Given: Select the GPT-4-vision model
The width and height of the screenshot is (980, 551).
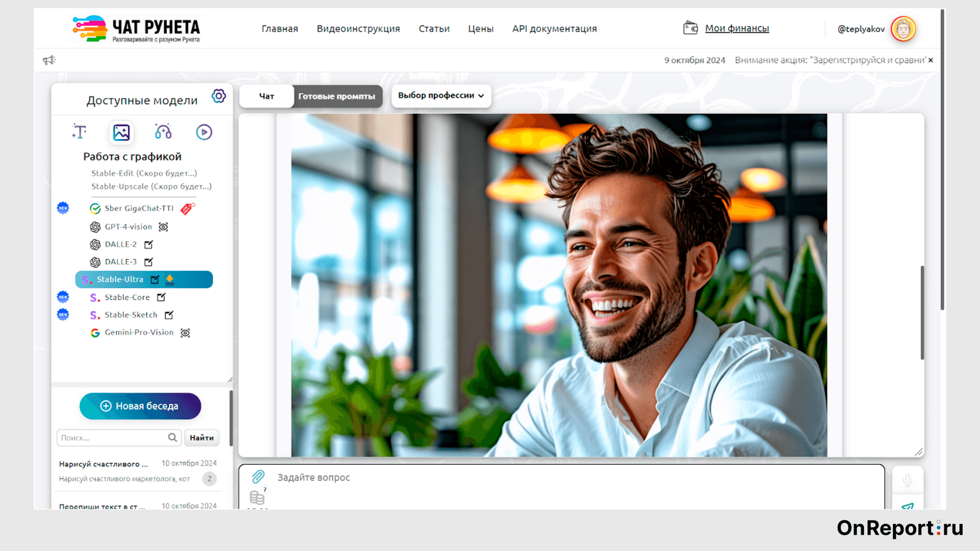Looking at the screenshot, I should tap(128, 227).
